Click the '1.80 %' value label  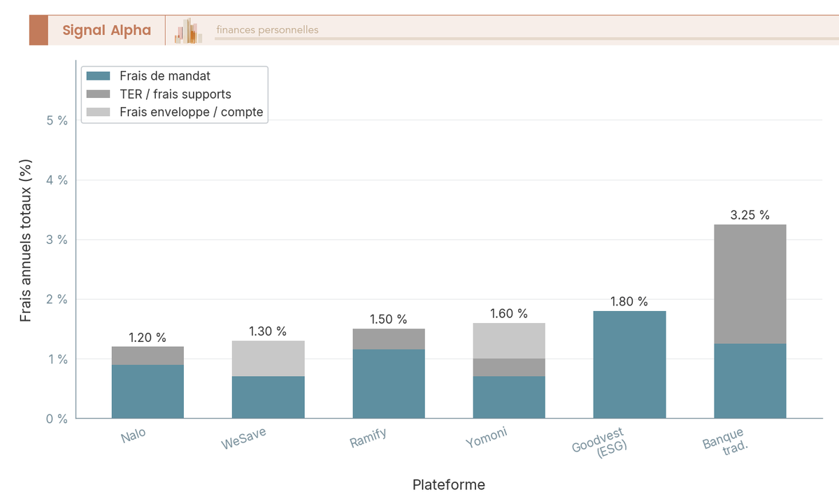coord(629,302)
